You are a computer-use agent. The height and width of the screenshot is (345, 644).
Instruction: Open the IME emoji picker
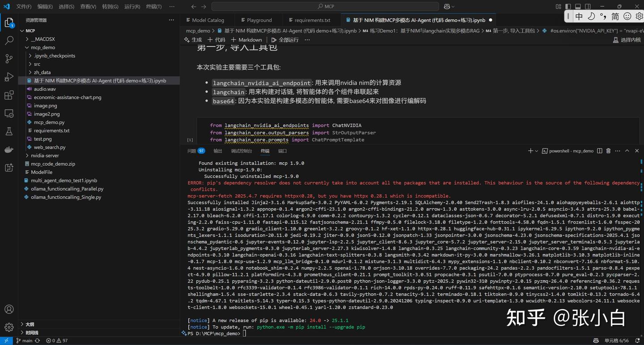pos(627,17)
